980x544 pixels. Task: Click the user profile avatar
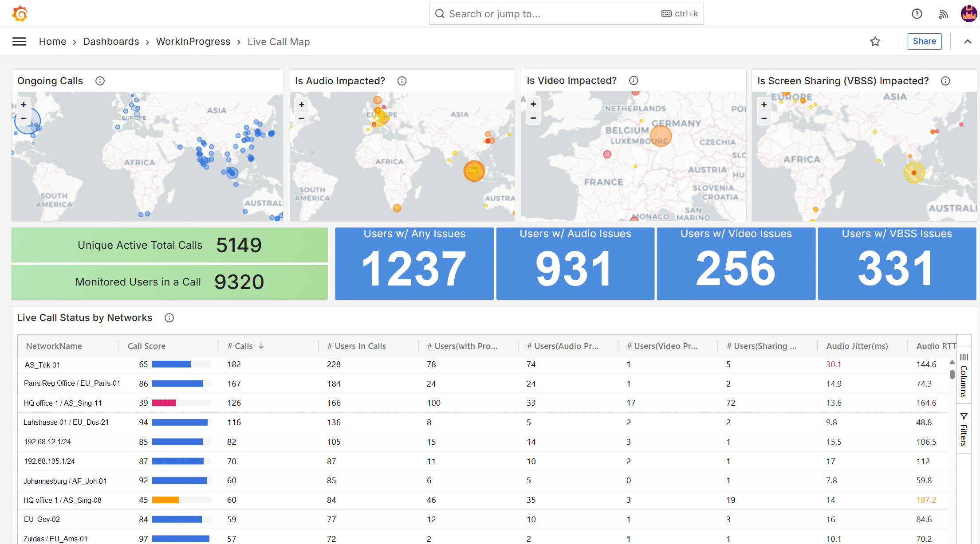(x=968, y=14)
